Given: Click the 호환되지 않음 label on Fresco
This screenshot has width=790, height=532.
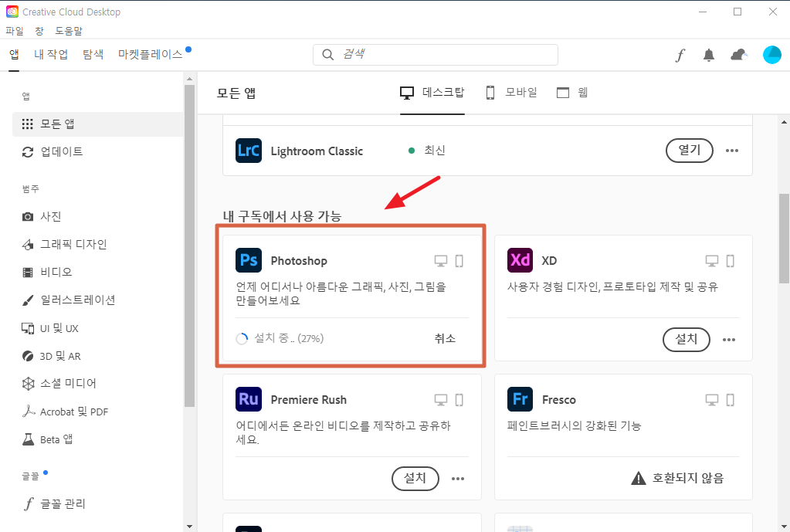Looking at the screenshot, I should pos(688,478).
